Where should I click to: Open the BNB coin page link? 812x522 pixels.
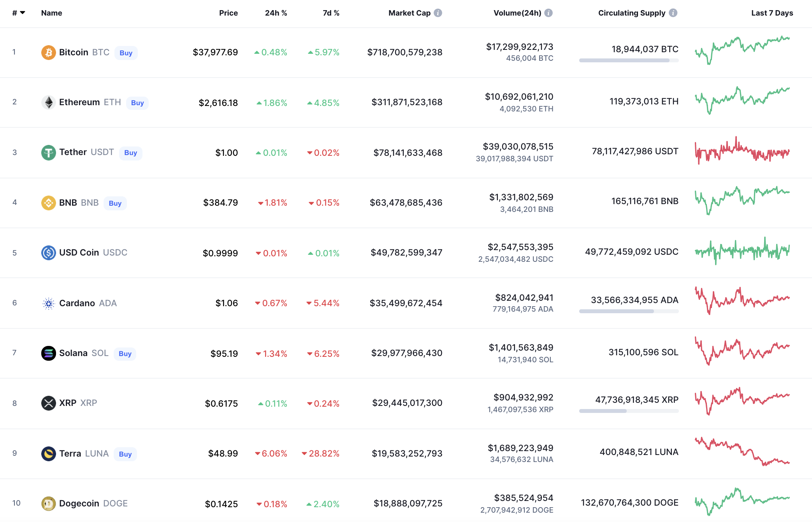pyautogui.click(x=68, y=203)
